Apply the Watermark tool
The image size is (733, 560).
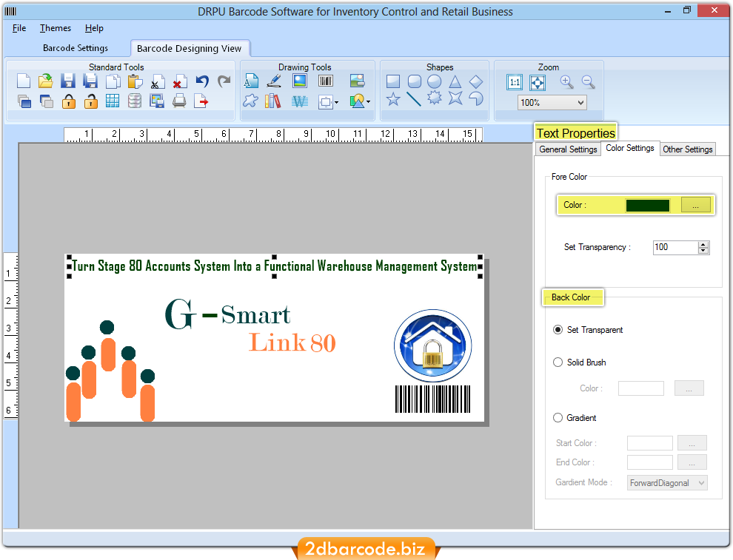click(x=299, y=101)
